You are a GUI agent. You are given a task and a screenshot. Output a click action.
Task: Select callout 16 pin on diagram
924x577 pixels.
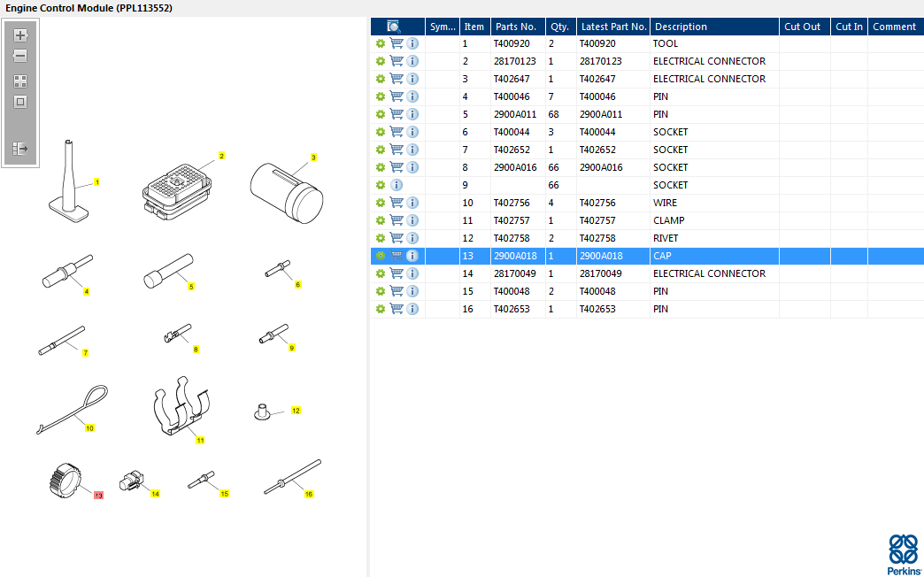(x=309, y=495)
